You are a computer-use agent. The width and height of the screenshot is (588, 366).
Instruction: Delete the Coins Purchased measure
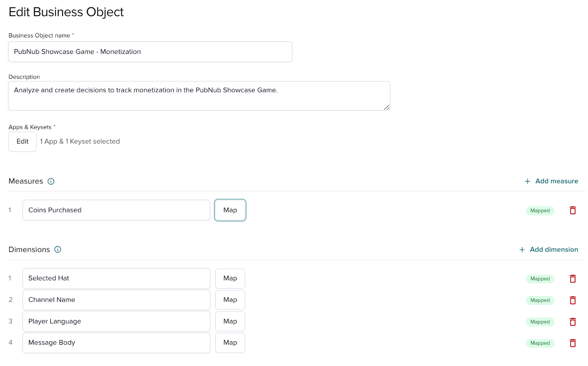572,210
